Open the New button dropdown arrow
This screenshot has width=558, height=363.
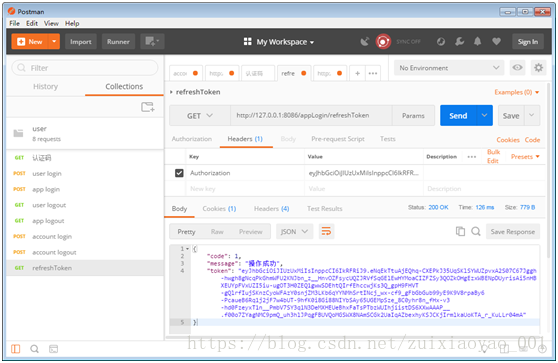tap(54, 42)
